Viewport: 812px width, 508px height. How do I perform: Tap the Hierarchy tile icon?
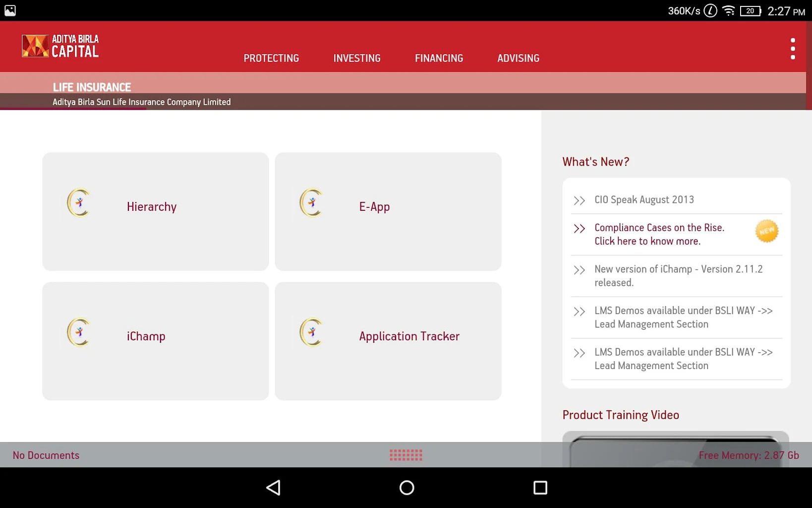point(79,202)
